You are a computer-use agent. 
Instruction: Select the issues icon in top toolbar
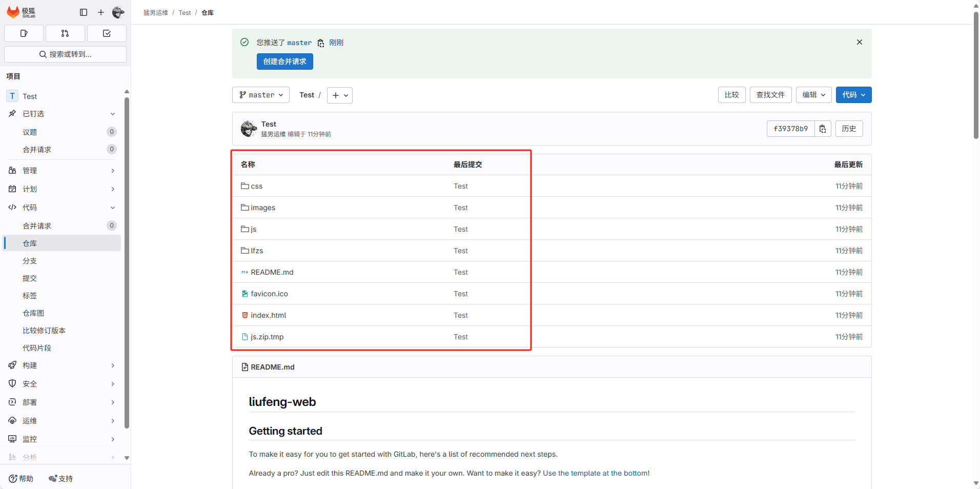pyautogui.click(x=24, y=33)
